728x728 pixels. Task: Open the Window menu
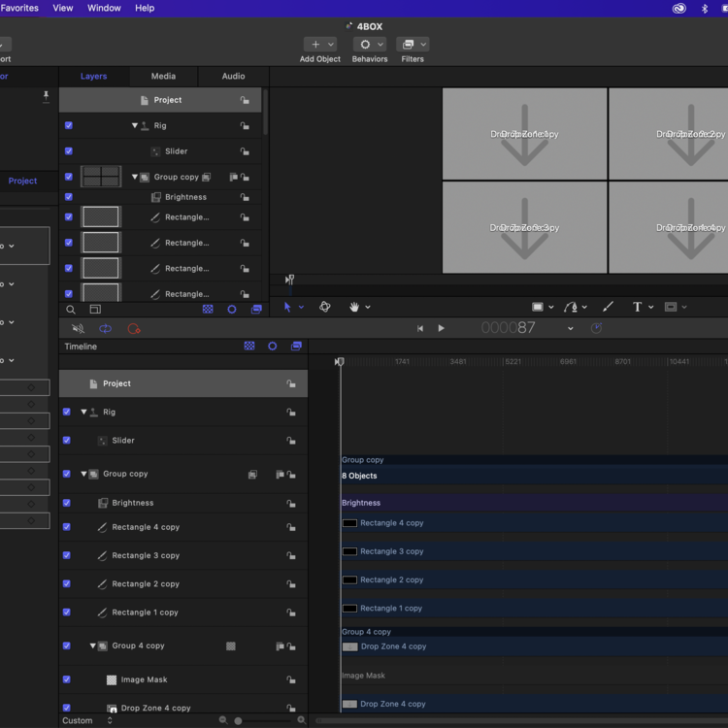click(x=104, y=8)
